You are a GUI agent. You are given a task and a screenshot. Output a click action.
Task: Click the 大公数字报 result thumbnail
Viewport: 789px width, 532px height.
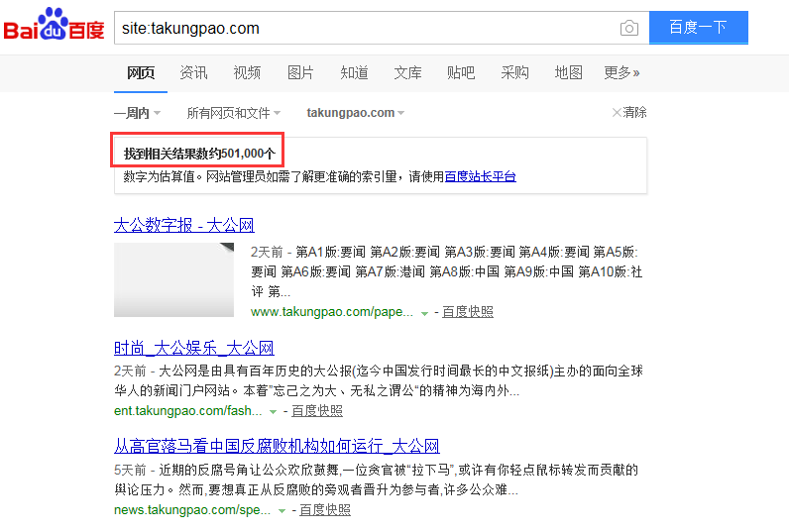click(174, 279)
